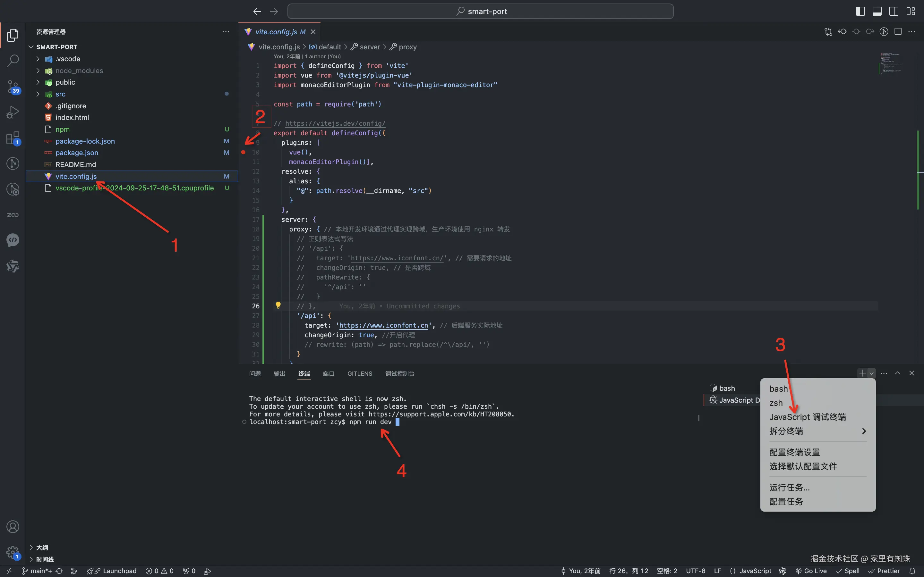The width and height of the screenshot is (924, 577).
Task: Click the Go Live status bar button
Action: pos(811,571)
